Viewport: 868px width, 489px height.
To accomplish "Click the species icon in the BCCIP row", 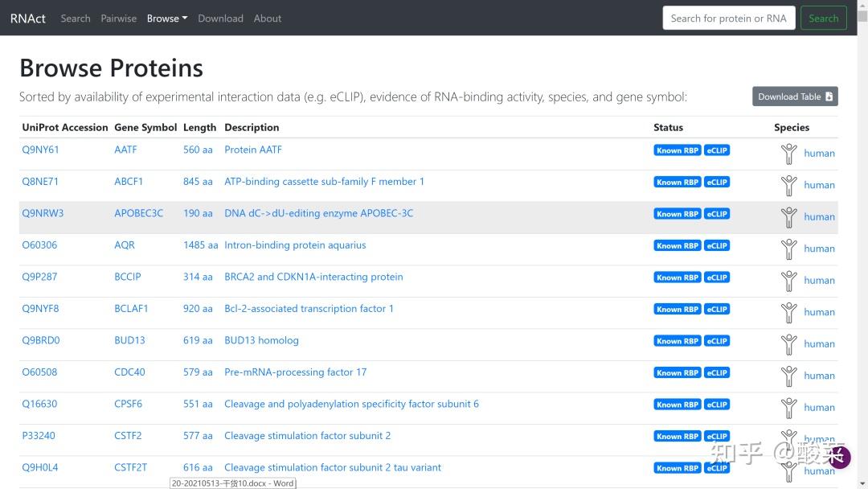I will pos(788,281).
